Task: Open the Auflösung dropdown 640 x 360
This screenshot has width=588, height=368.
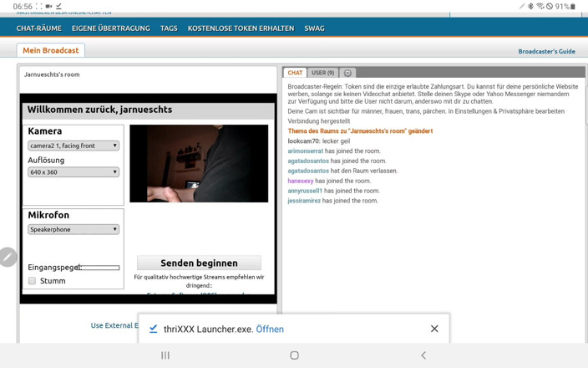Action: click(x=73, y=172)
